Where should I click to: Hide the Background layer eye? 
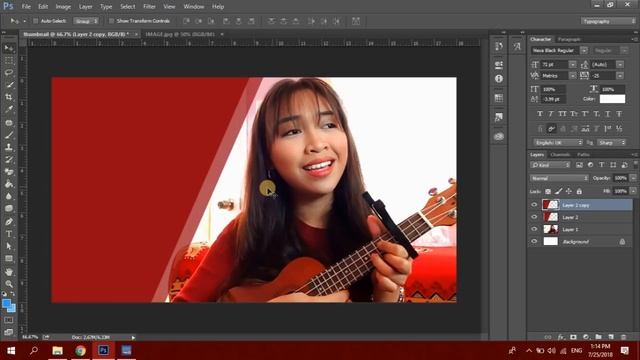point(534,242)
